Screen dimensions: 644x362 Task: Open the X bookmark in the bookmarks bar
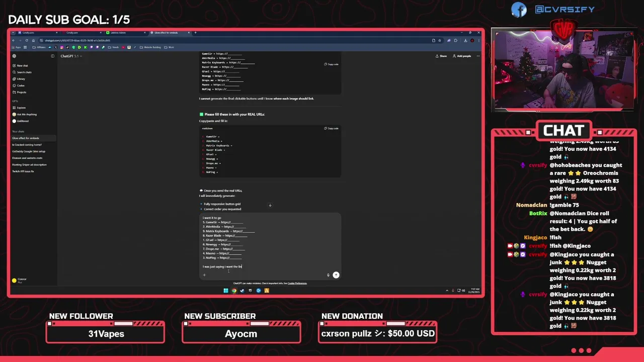click(55, 47)
